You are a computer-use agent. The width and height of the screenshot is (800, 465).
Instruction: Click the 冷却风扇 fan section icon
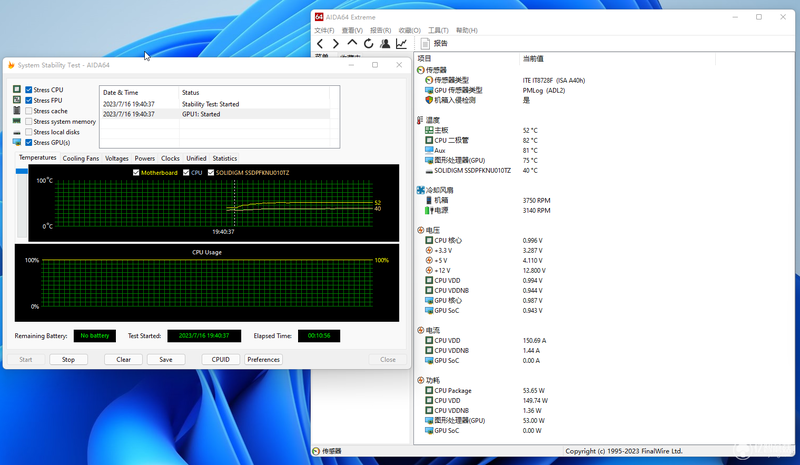tap(420, 190)
